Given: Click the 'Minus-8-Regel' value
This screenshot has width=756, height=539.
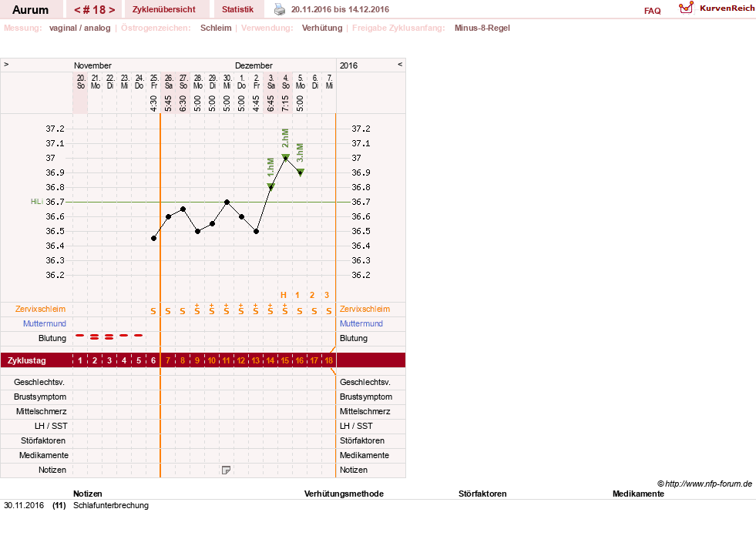Looking at the screenshot, I should 482,28.
